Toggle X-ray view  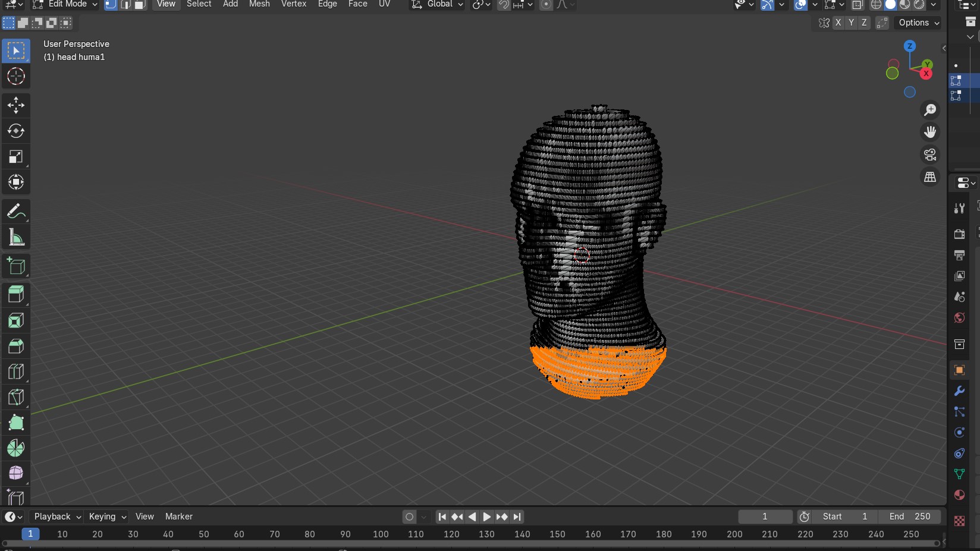[x=857, y=4]
